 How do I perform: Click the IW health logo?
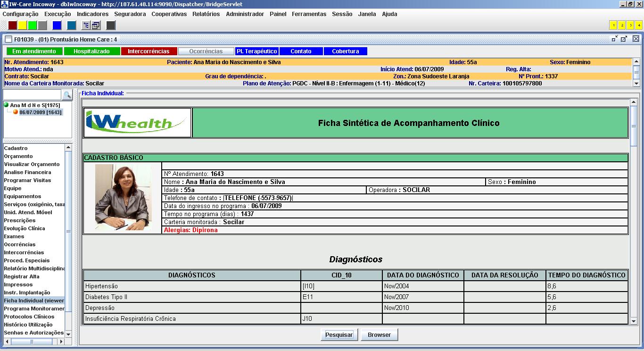pyautogui.click(x=137, y=123)
